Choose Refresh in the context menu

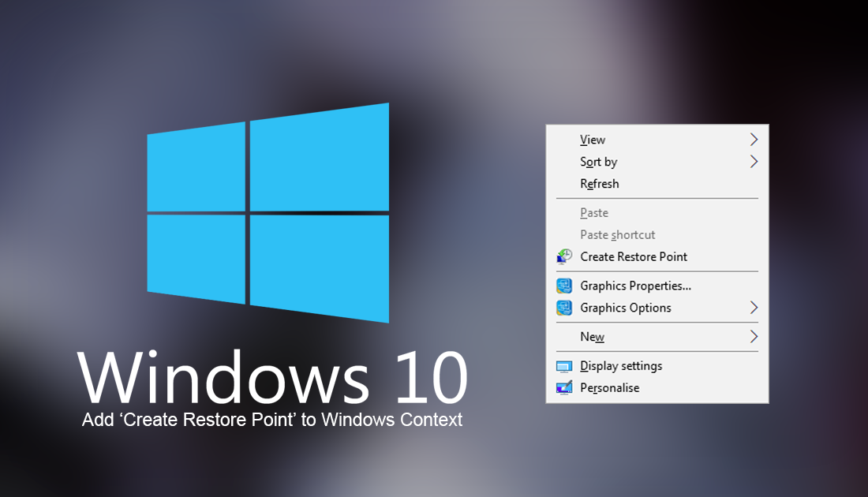point(657,184)
